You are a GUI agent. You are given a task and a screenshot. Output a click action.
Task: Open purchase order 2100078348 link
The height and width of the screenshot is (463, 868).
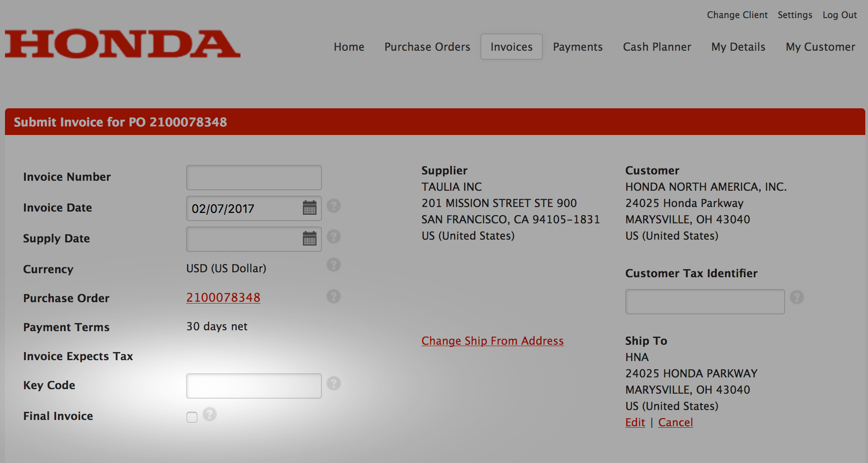223,298
